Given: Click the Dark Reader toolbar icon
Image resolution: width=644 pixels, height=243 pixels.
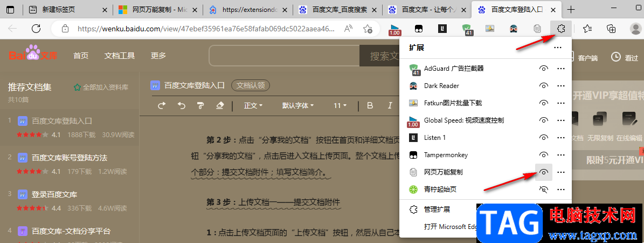Looking at the screenshot, I should [514, 29].
